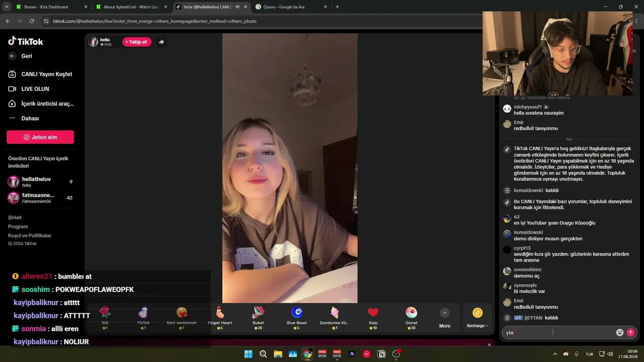Send the Kalp heart gift

click(373, 319)
